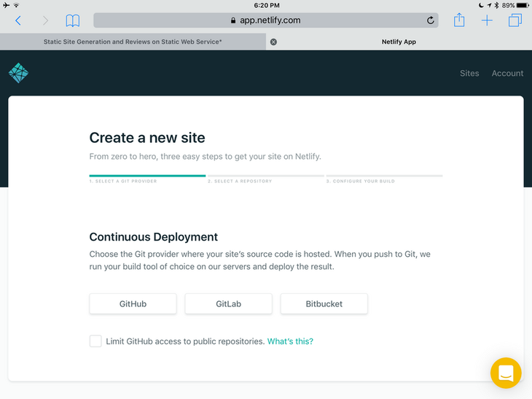The width and height of the screenshot is (532, 399).
Task: Tap the 6:20 PM clock in the status bar
Action: click(267, 5)
